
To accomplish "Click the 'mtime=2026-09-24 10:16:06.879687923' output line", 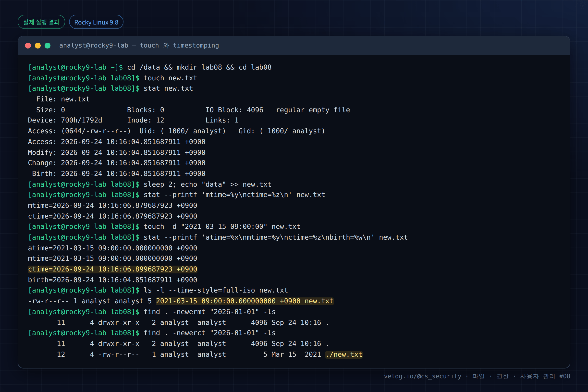I will [112, 206].
